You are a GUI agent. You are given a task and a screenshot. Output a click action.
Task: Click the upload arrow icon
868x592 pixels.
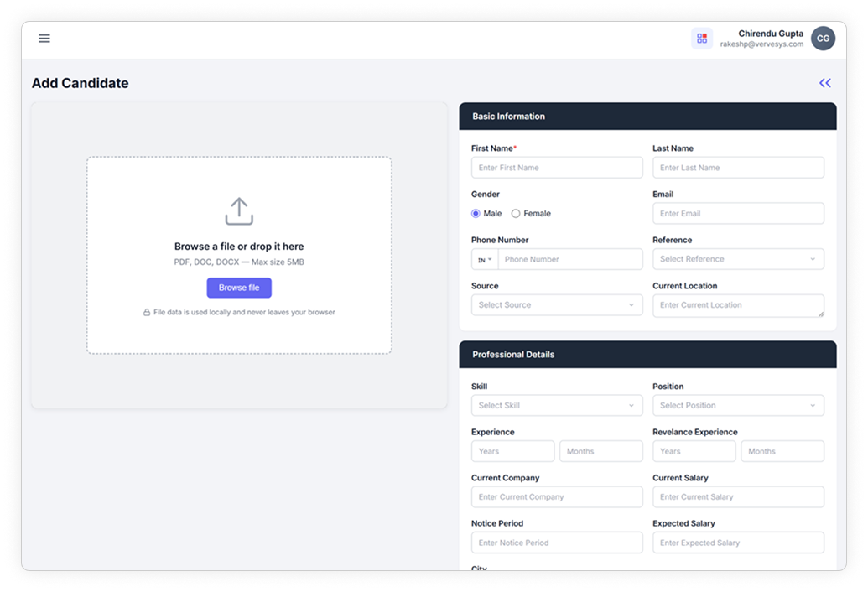click(x=239, y=211)
